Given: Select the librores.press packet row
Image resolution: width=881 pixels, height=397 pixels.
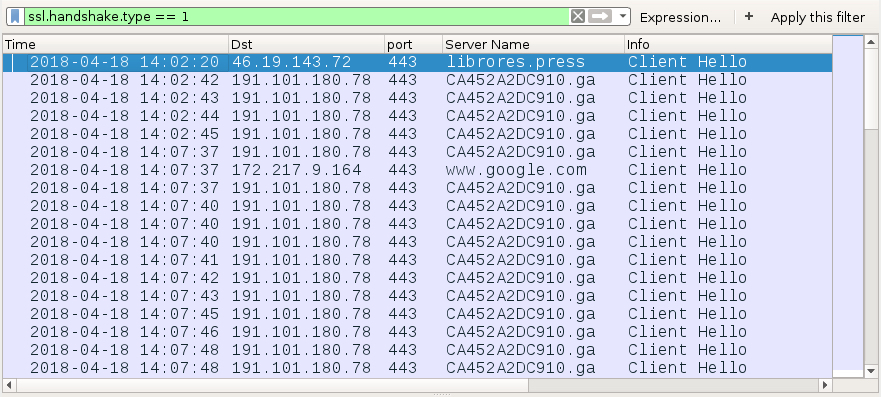Looking at the screenshot, I should tap(417, 62).
